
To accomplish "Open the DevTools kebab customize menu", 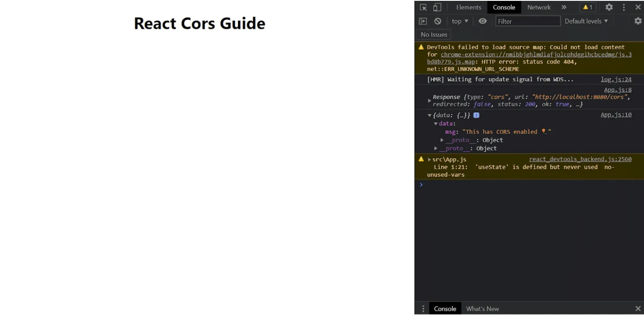I will [624, 7].
